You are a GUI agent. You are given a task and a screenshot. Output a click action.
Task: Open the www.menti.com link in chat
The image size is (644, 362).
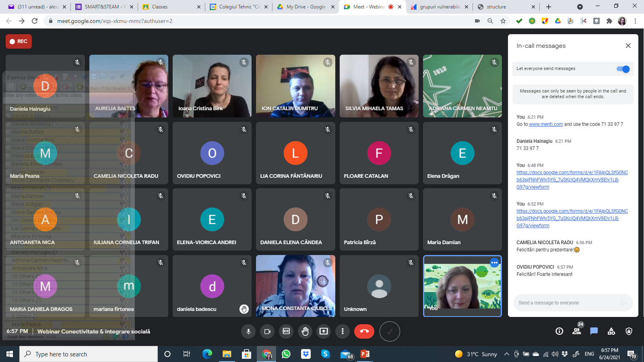546,124
